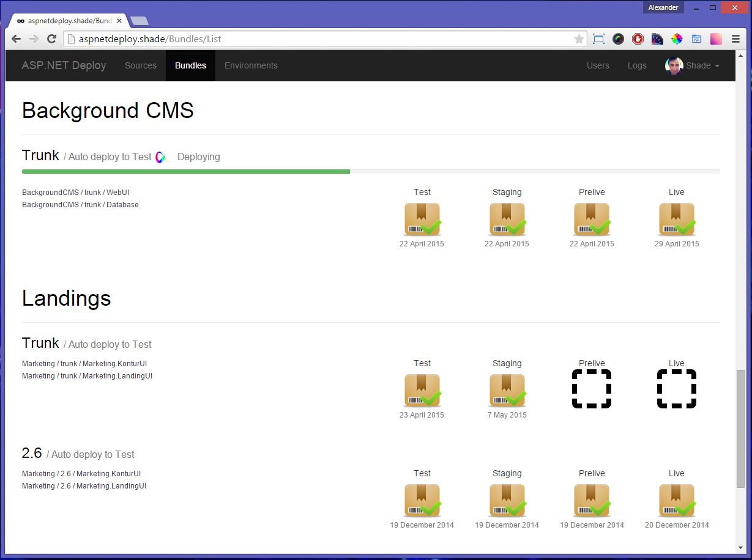Open the Background CMS Trunk Prelive package
This screenshot has height=560, width=752.
pyautogui.click(x=592, y=219)
